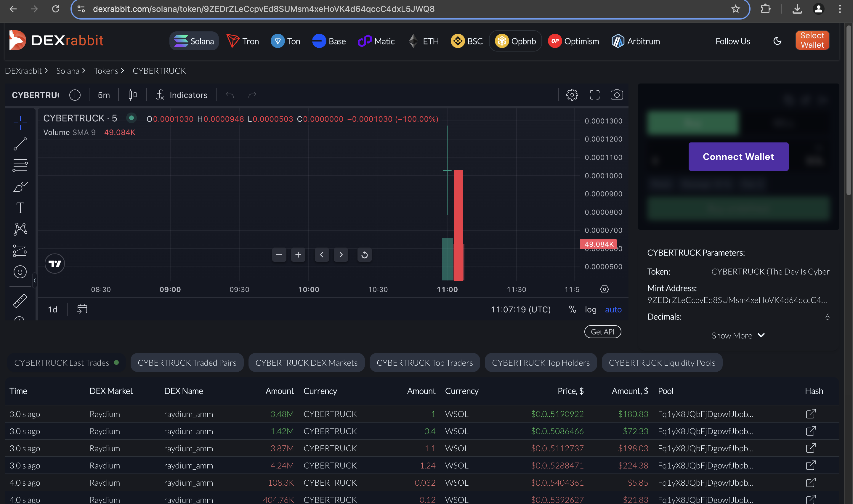Switch to the Base network
The width and height of the screenshot is (853, 504).
click(329, 41)
